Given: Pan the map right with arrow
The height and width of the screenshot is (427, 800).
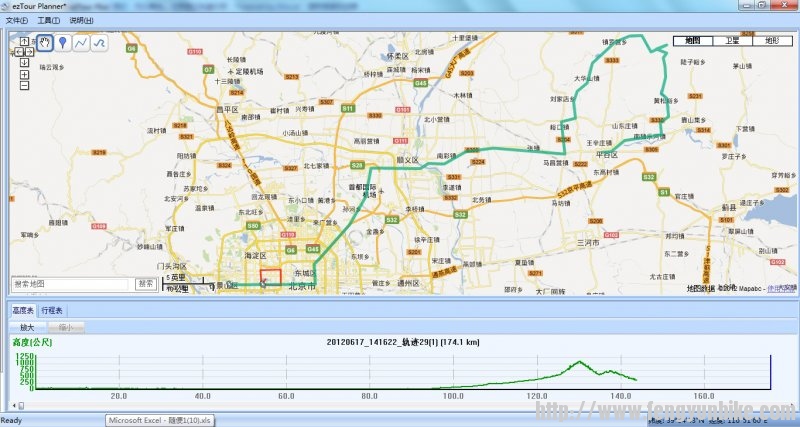Looking at the screenshot, I should click(32, 50).
